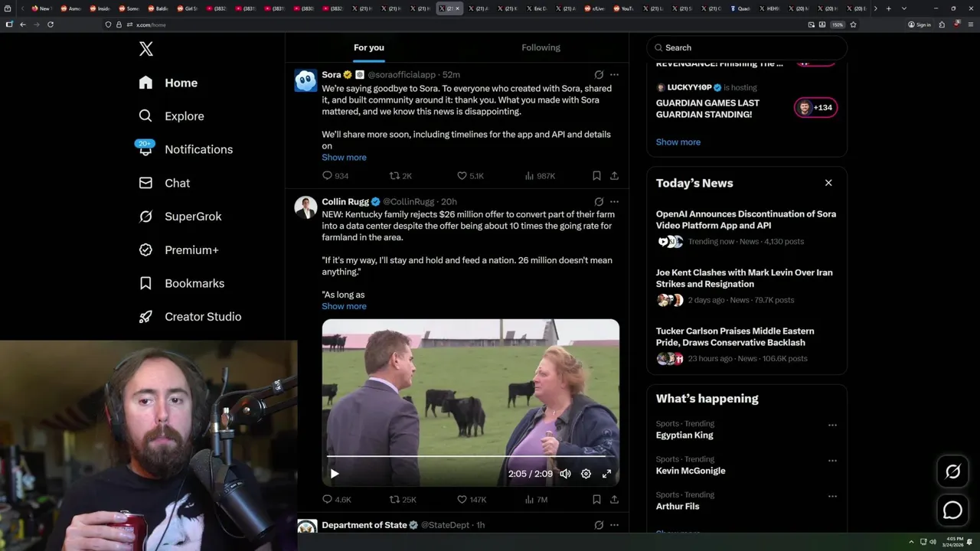Repost the Sora post (2K)

tap(400, 176)
